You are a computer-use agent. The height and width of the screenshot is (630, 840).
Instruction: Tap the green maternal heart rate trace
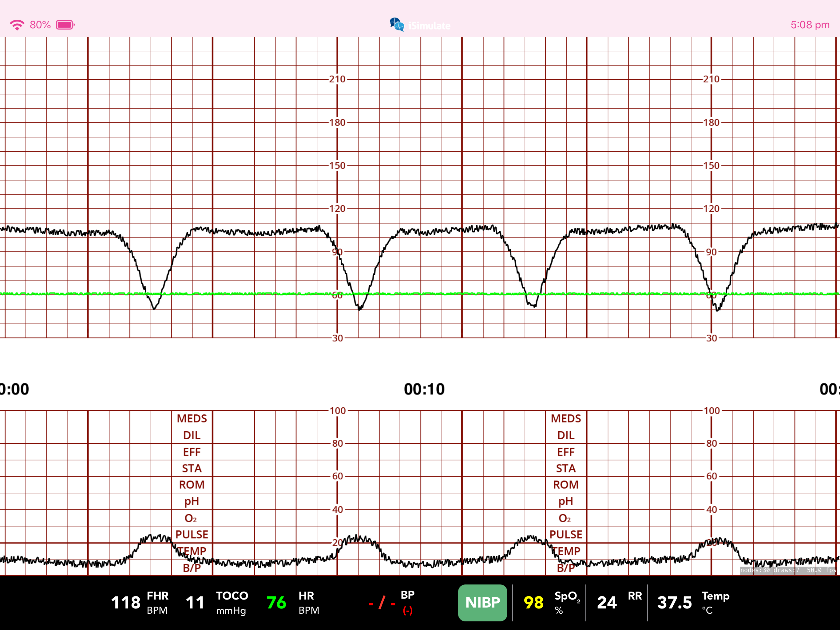coord(266,294)
